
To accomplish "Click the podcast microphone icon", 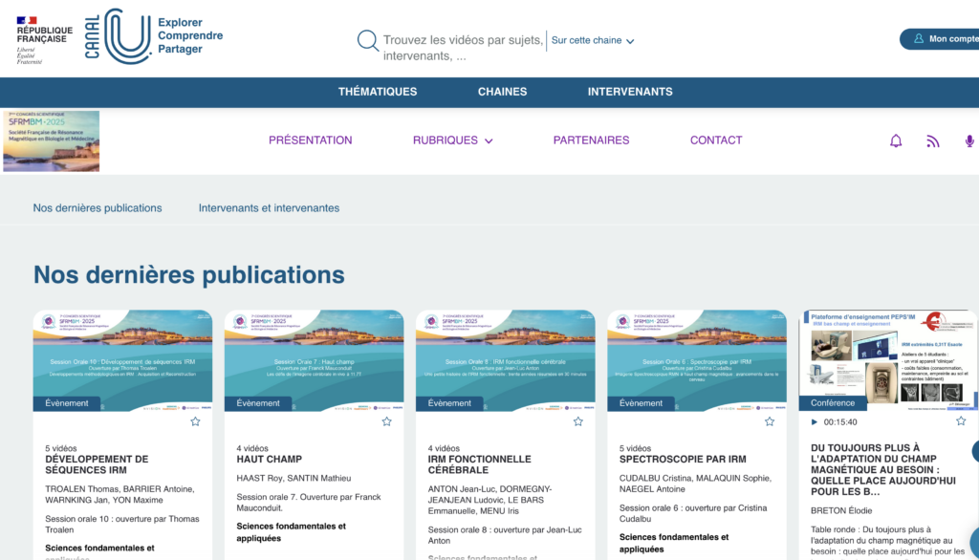I will pos(968,140).
